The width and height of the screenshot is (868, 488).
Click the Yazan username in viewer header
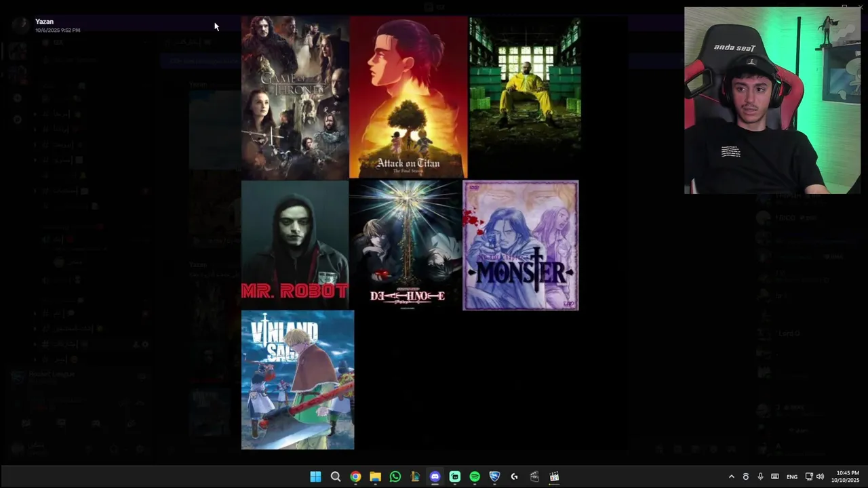pyautogui.click(x=44, y=22)
